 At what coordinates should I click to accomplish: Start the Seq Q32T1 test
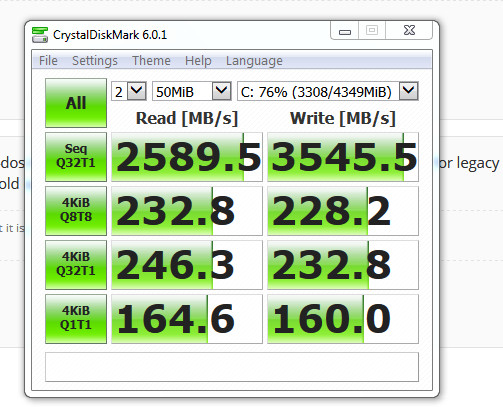(76, 157)
